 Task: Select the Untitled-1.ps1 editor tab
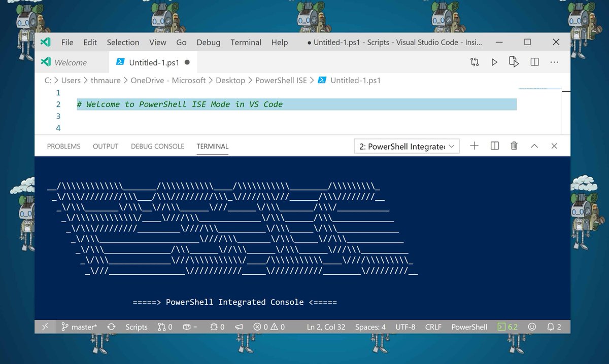[x=154, y=62]
